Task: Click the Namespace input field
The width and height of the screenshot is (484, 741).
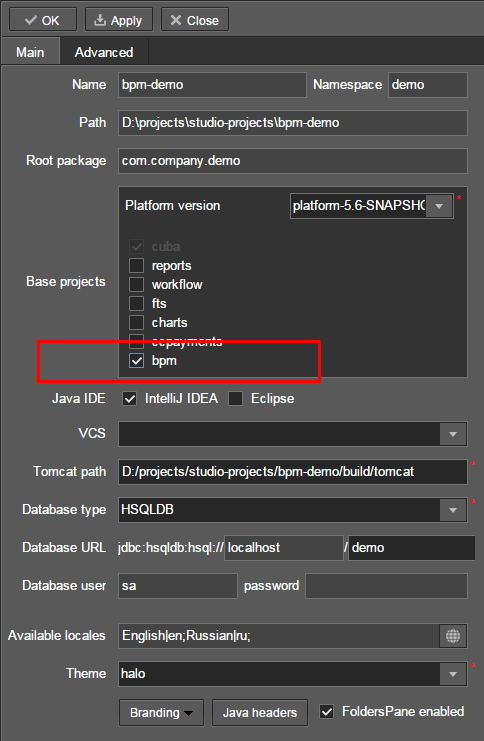Action: [428, 85]
